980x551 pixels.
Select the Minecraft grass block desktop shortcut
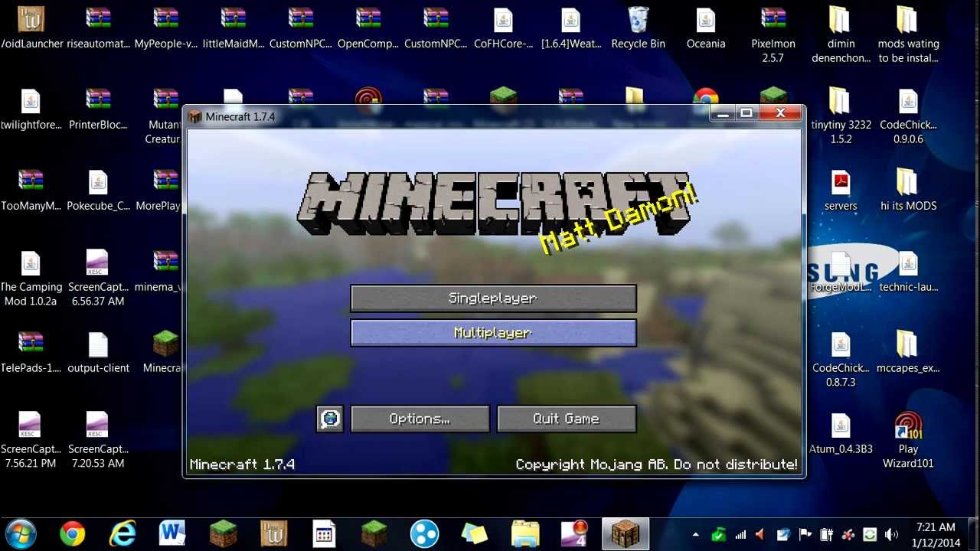point(164,352)
